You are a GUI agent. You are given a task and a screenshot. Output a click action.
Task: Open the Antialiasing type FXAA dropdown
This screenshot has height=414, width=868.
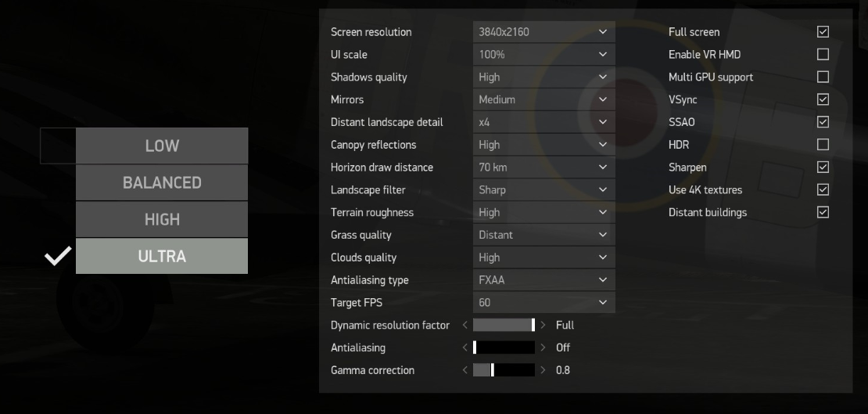click(544, 280)
